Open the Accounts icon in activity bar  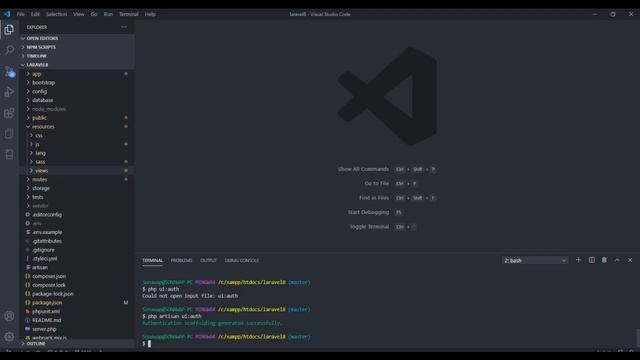[9, 316]
